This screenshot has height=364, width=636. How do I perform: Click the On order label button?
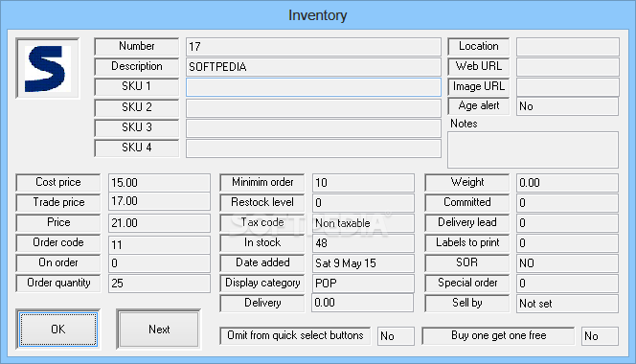click(58, 263)
